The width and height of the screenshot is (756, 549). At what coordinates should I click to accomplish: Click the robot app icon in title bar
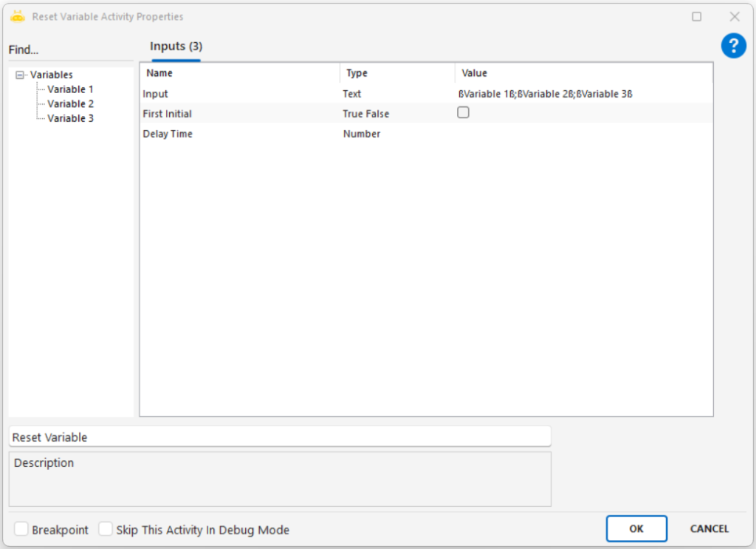pyautogui.click(x=18, y=16)
